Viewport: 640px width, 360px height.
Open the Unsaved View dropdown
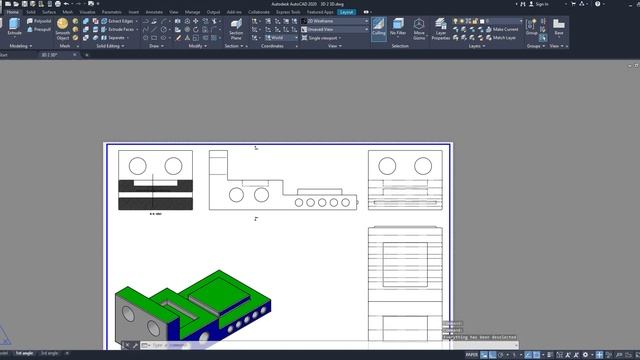click(335, 29)
